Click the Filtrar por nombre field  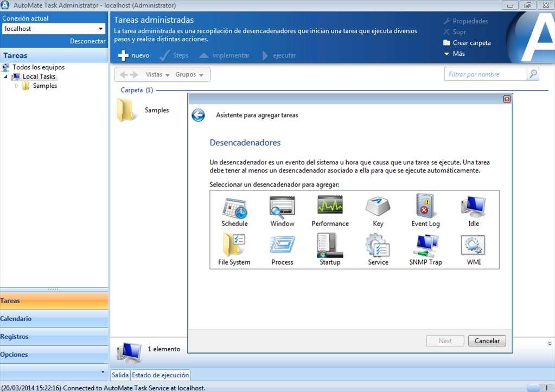coord(485,74)
